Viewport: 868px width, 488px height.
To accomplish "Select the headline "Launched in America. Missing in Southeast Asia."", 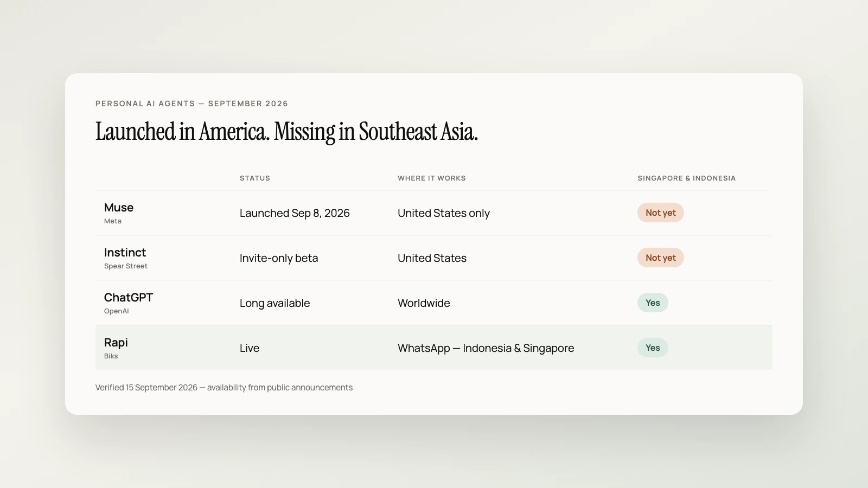I will click(x=286, y=132).
